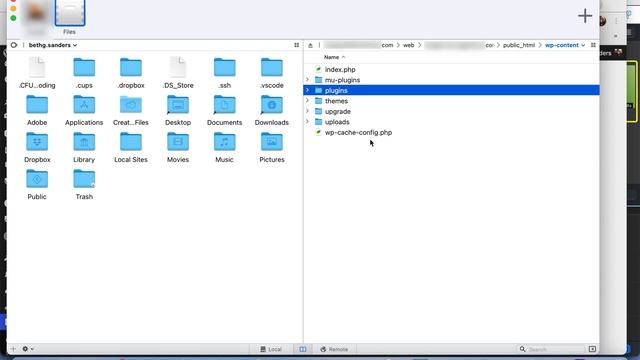640x360 pixels.
Task: Toggle the dual-pane view button
Action: tap(302, 349)
